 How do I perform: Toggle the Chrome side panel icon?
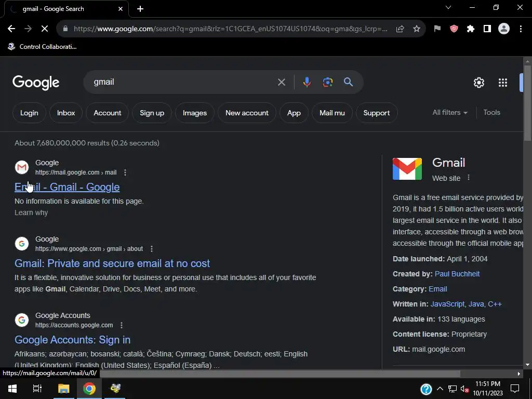(x=487, y=29)
